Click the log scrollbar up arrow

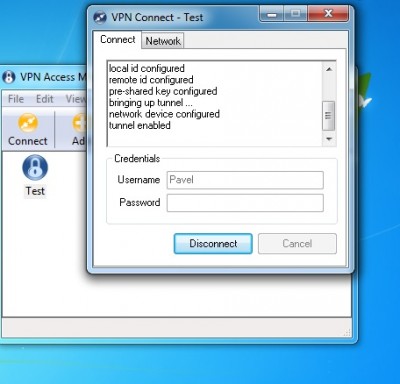(x=329, y=69)
